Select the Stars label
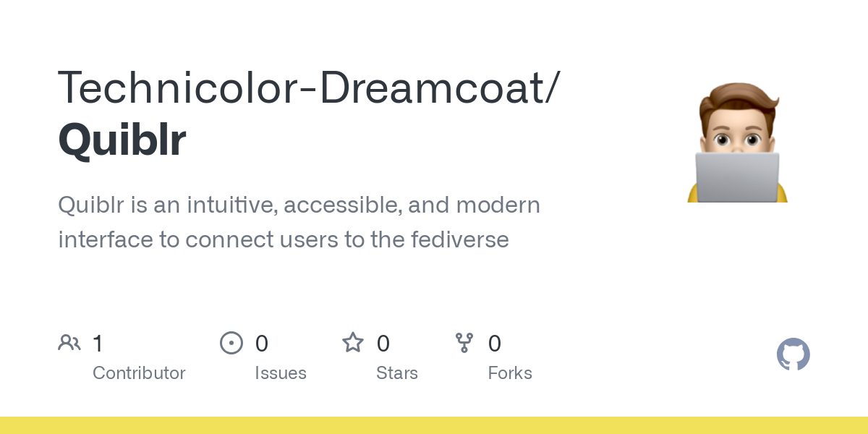 click(x=396, y=373)
